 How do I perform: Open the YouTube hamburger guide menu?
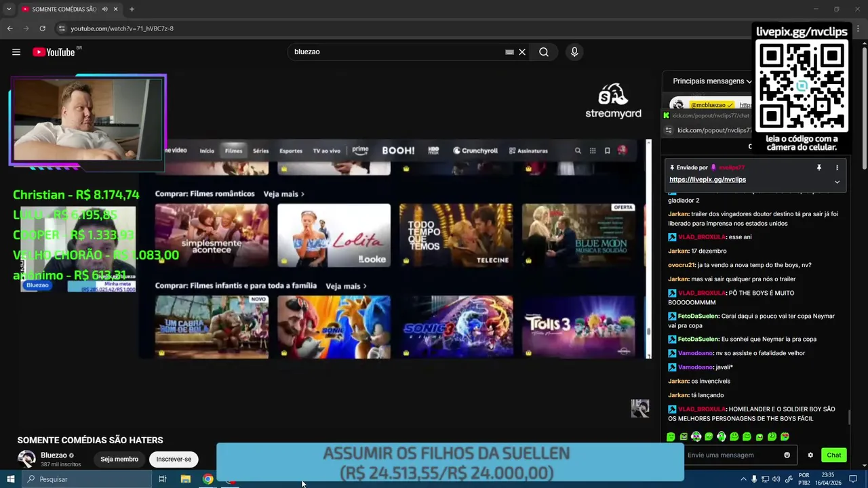16,52
